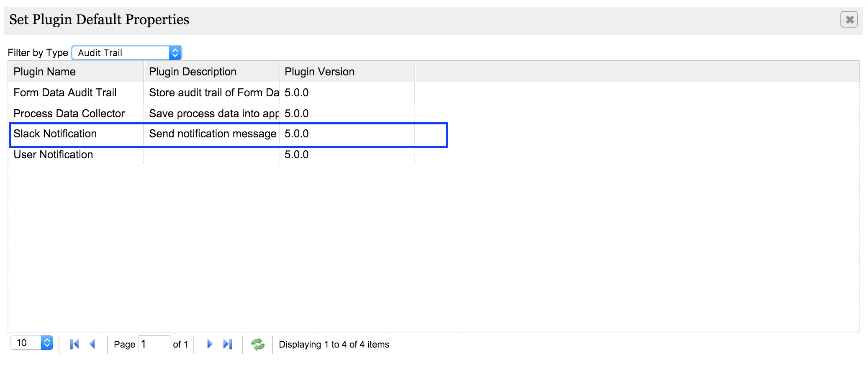Image resolution: width=868 pixels, height=366 pixels.
Task: Click the User Notification version 5.0.0 cell
Action: point(297,155)
